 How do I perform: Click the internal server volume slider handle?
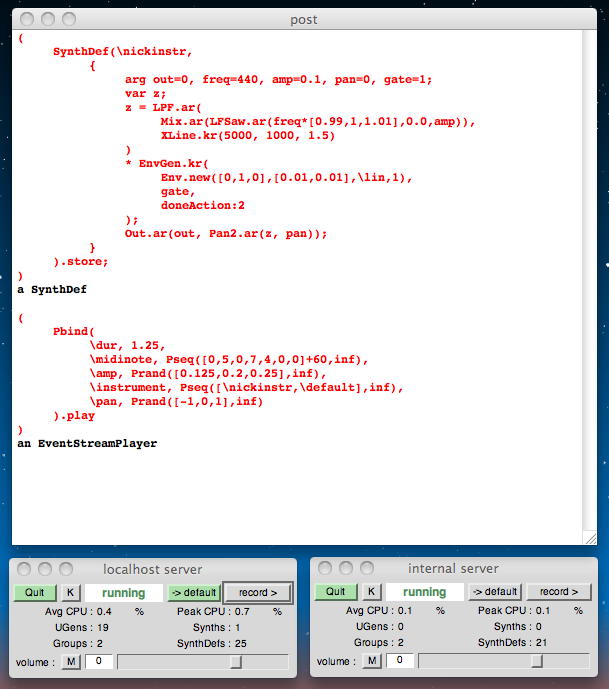pos(537,660)
